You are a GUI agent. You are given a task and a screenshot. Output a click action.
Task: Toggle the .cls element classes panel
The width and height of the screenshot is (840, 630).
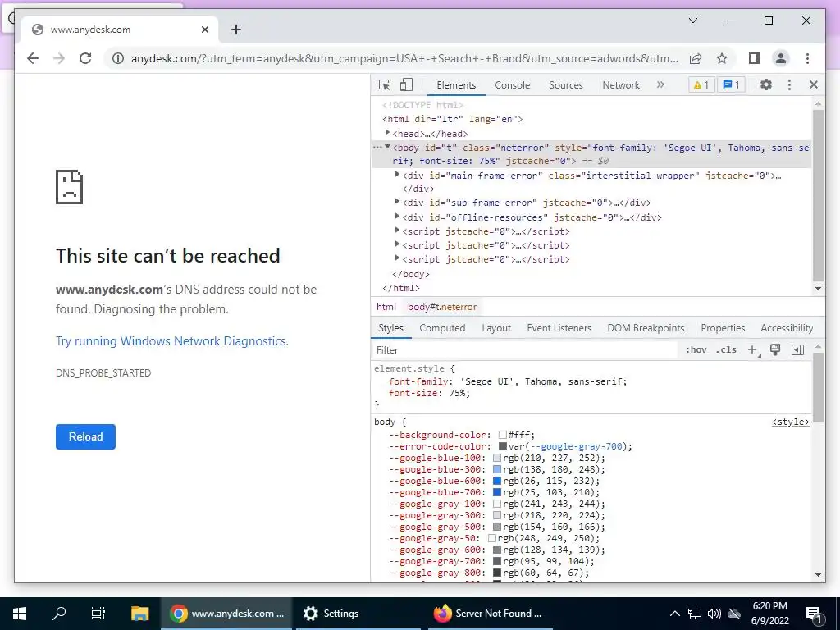click(726, 349)
